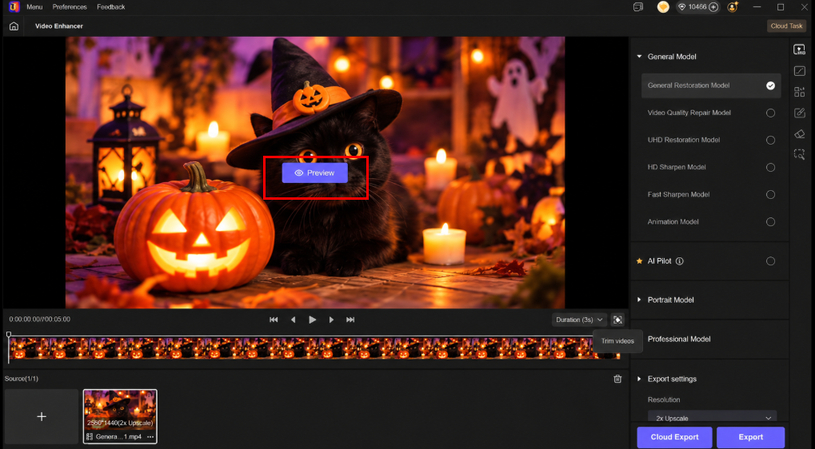This screenshot has width=815, height=449.
Task: Jump to the first frame
Action: click(273, 320)
